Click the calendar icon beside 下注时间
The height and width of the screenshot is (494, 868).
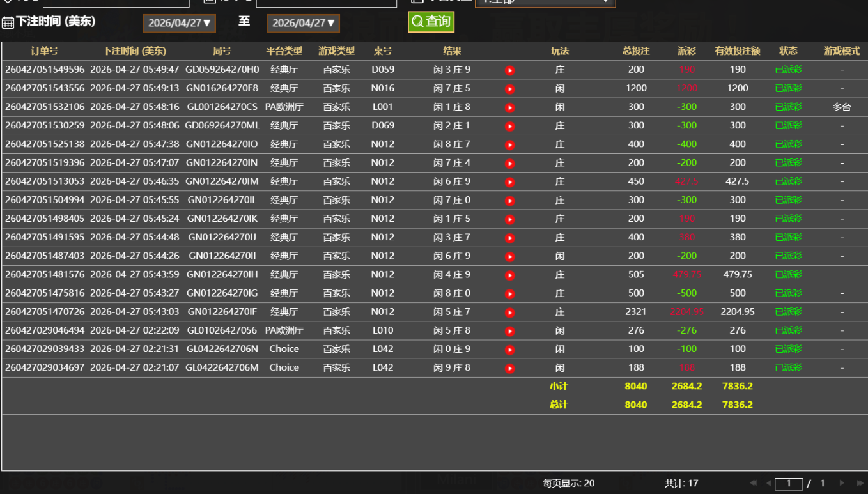[8, 23]
